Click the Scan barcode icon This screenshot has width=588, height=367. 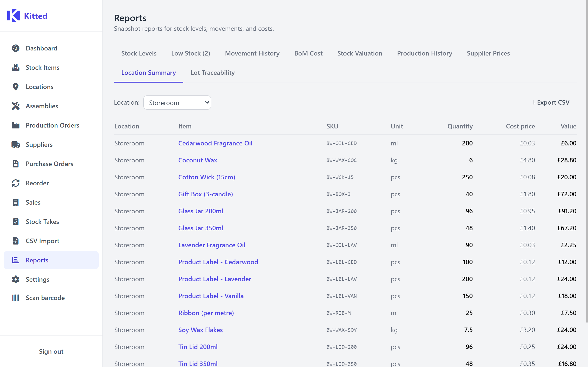click(x=16, y=297)
